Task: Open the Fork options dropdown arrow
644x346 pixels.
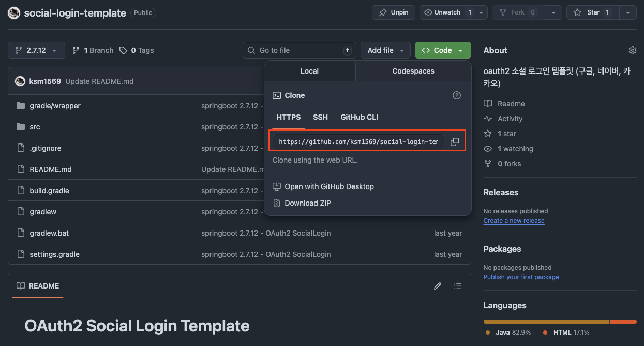Action: [x=553, y=12]
